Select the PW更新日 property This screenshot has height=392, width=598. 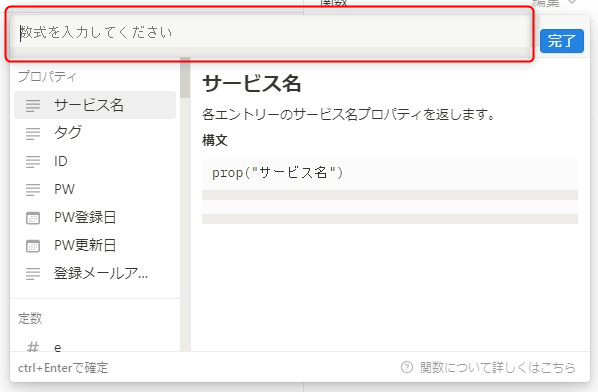(95, 245)
